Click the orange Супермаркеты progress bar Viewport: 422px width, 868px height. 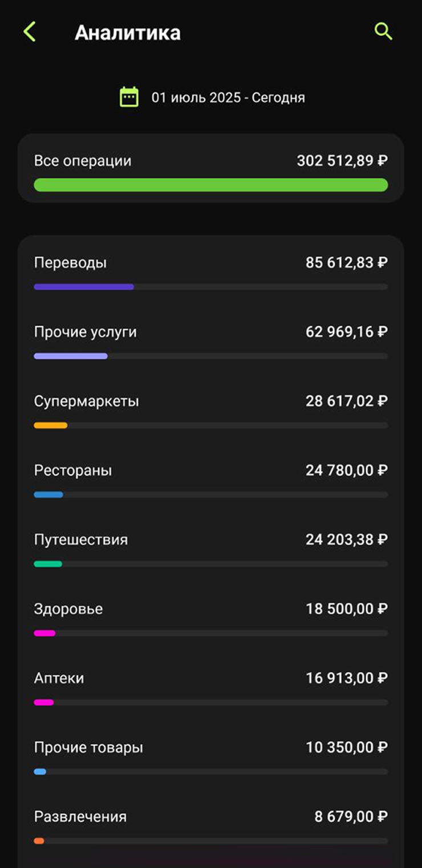pyautogui.click(x=51, y=425)
